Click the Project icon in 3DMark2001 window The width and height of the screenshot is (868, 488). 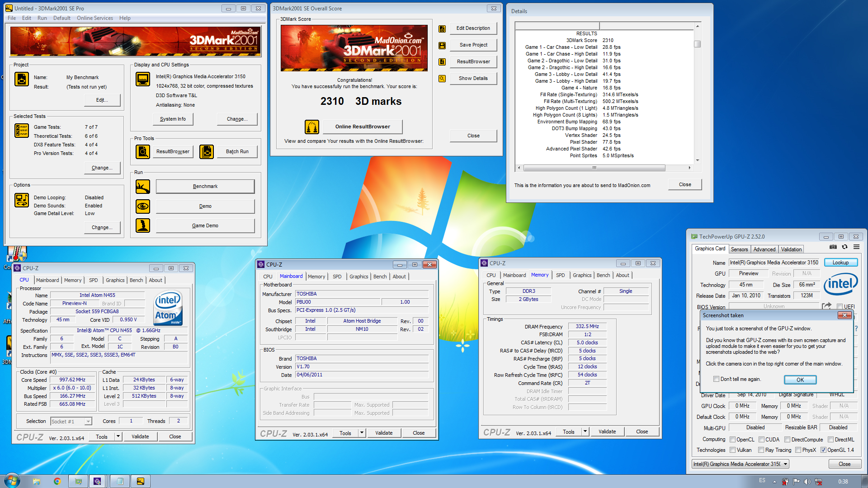point(21,79)
